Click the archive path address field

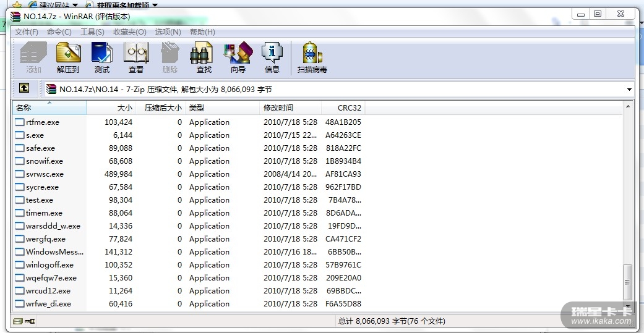(339, 90)
